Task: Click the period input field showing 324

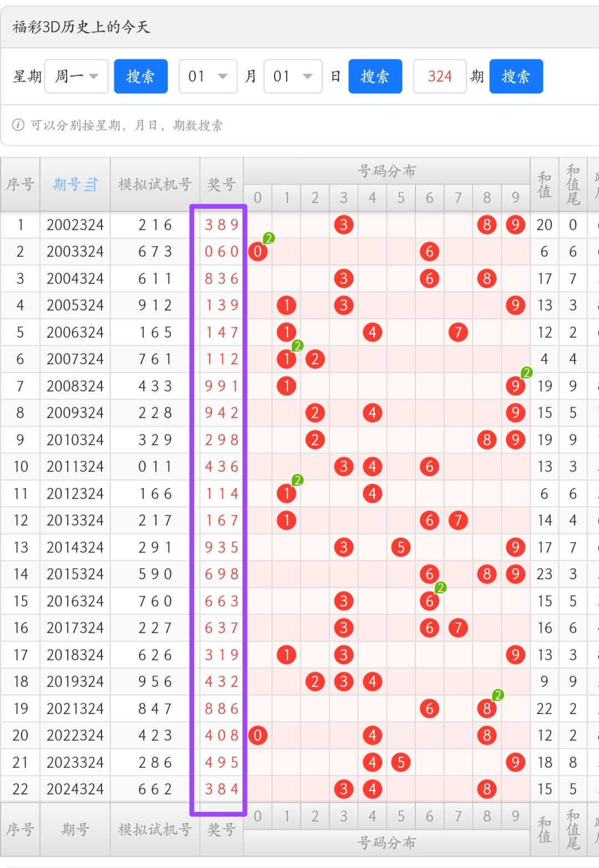Action: 439,76
